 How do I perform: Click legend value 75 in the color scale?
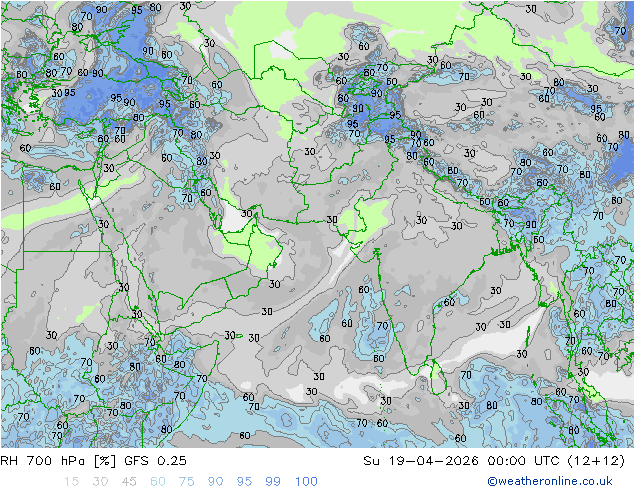tap(187, 482)
